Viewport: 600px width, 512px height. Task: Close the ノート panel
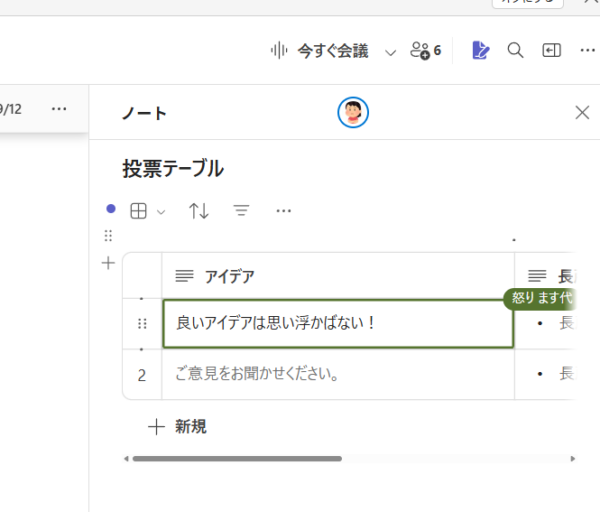tap(582, 112)
